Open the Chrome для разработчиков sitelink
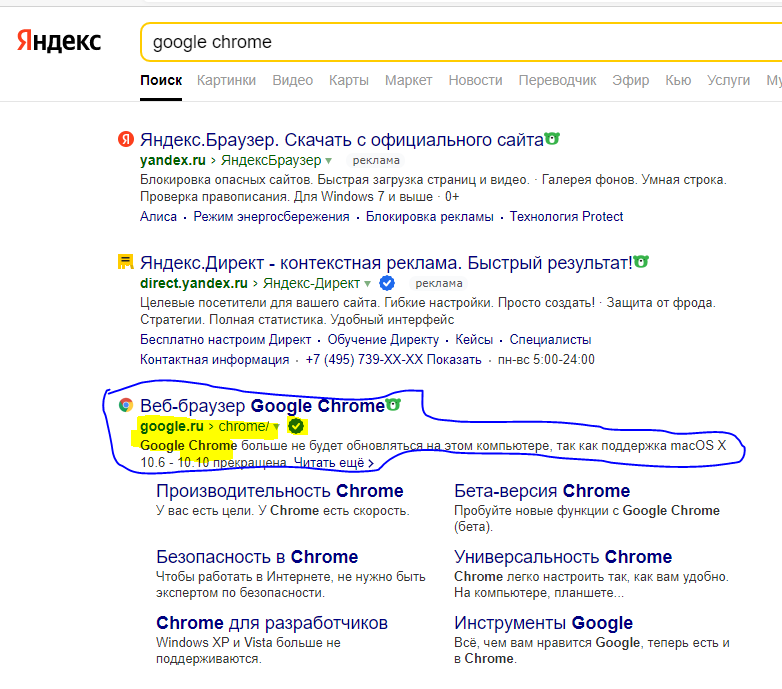The width and height of the screenshot is (782, 689). [x=272, y=623]
